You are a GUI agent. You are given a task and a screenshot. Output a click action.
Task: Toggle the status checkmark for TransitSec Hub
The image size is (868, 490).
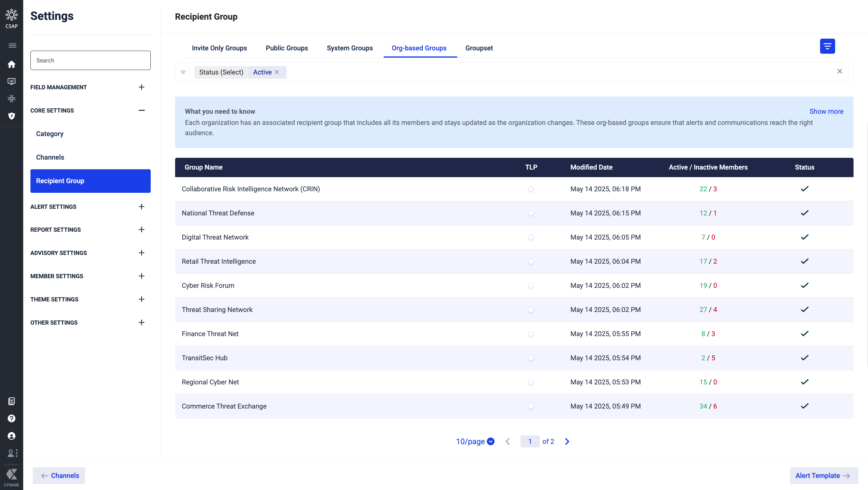coord(804,358)
